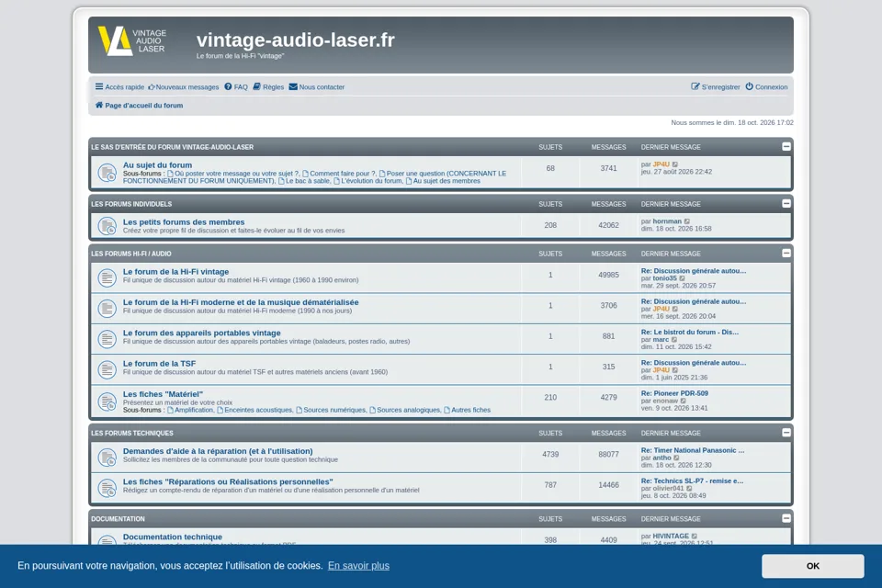Viewport: 882px width, 588px height.
Task: Open the home icon beside Page d'accueil
Action: 99,106
